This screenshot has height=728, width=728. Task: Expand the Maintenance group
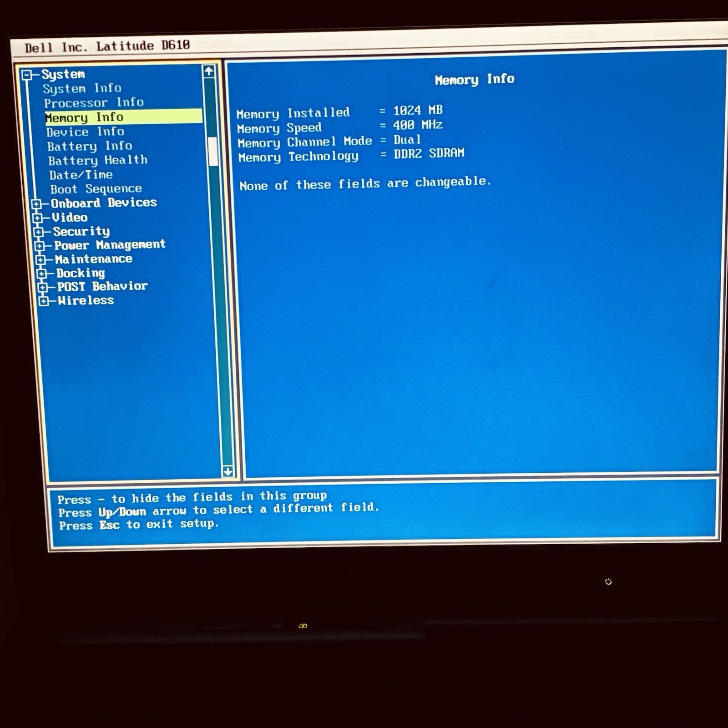coord(41,260)
